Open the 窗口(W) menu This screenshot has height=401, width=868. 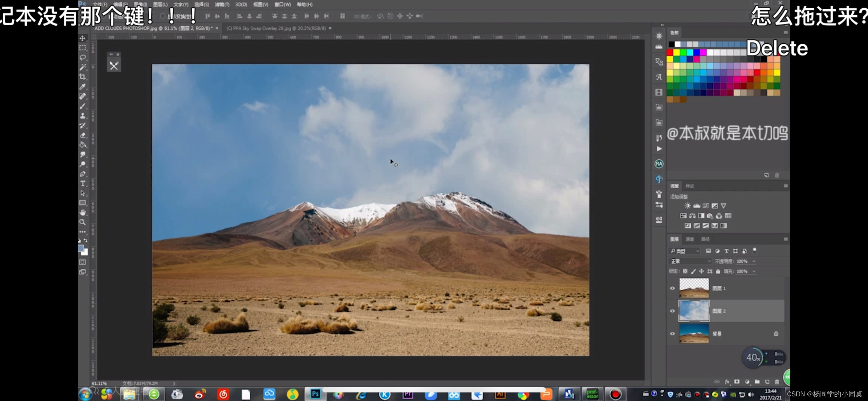tap(283, 4)
